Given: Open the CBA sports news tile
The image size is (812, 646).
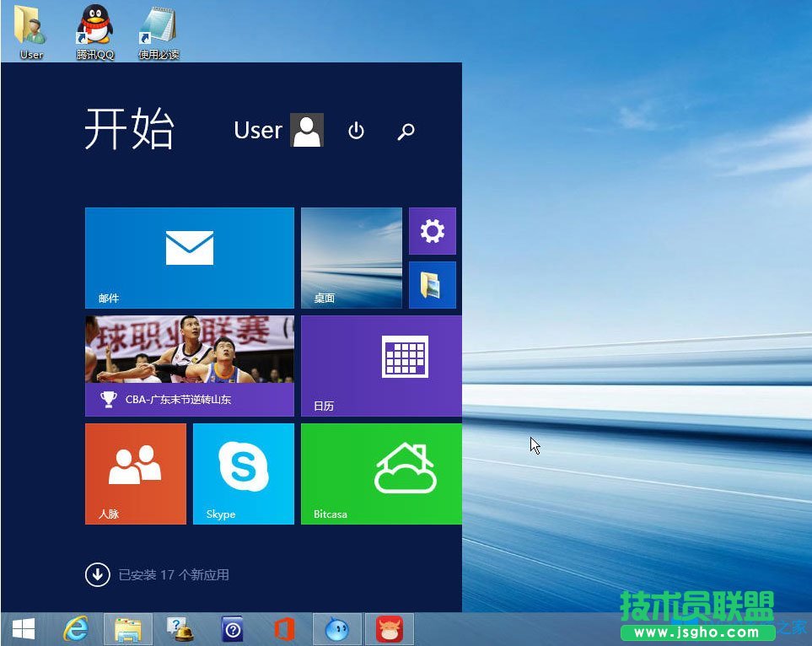Looking at the screenshot, I should (189, 366).
